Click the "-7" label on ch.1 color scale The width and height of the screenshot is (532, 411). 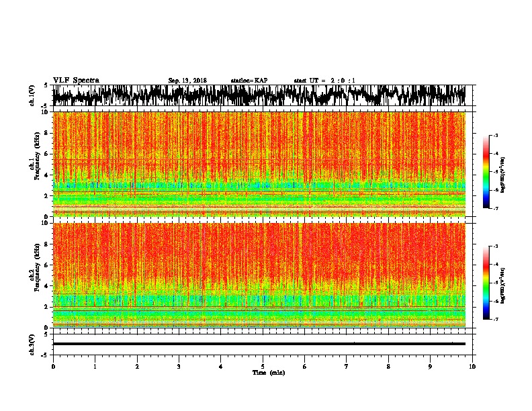click(495, 208)
